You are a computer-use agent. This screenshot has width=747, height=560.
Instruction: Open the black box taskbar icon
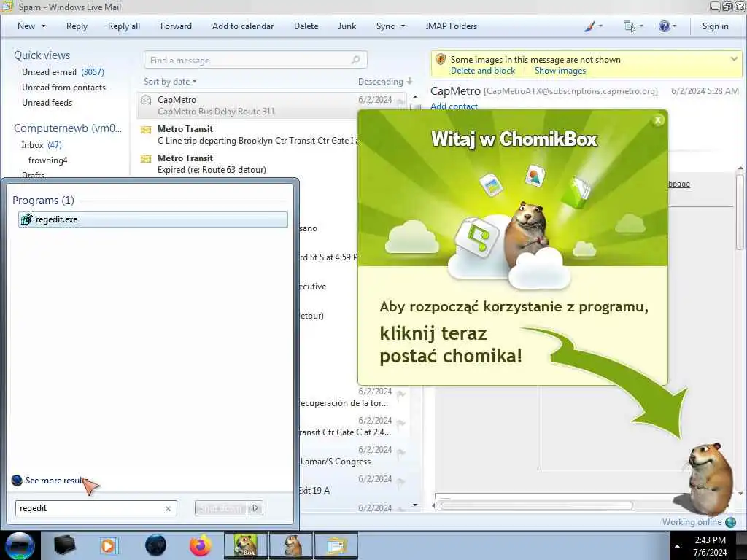coord(64,545)
